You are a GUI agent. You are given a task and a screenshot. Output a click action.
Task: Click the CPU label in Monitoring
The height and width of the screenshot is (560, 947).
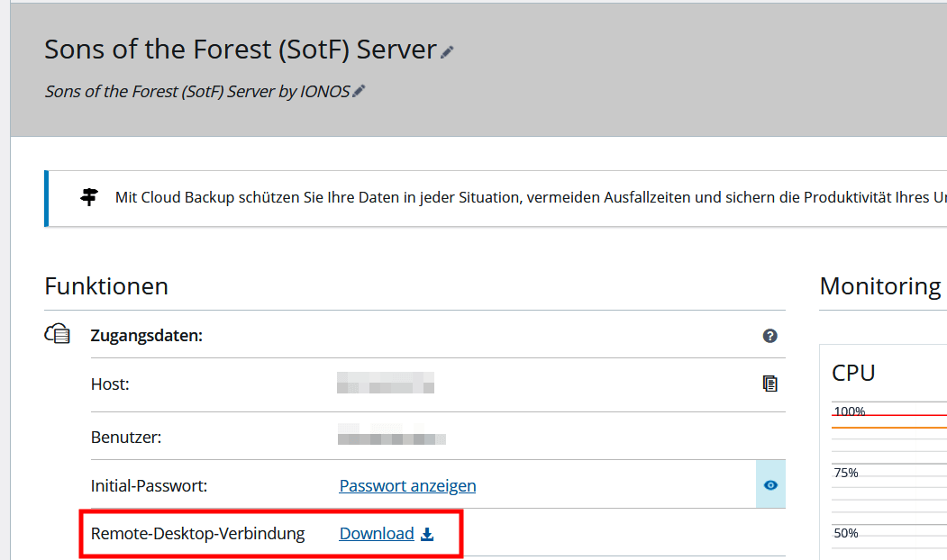pyautogui.click(x=853, y=372)
